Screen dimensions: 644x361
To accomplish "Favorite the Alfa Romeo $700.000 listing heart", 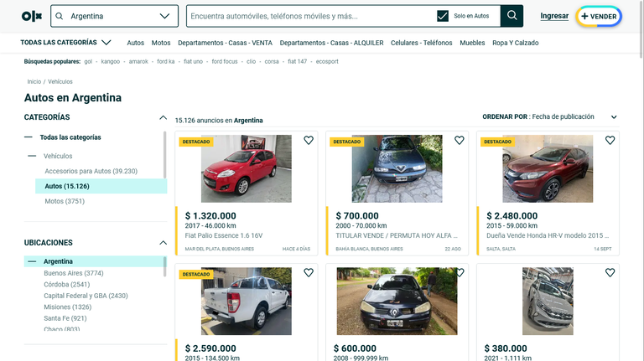I will click(460, 141).
